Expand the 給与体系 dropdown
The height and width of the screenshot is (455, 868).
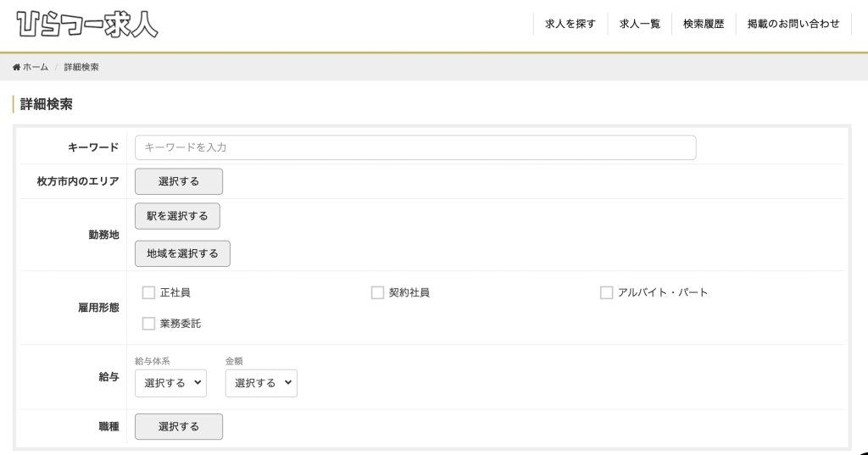click(x=170, y=383)
